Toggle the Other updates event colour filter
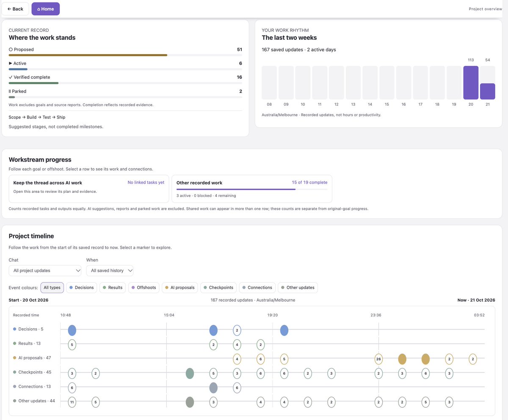This screenshot has height=420, width=508. click(298, 288)
